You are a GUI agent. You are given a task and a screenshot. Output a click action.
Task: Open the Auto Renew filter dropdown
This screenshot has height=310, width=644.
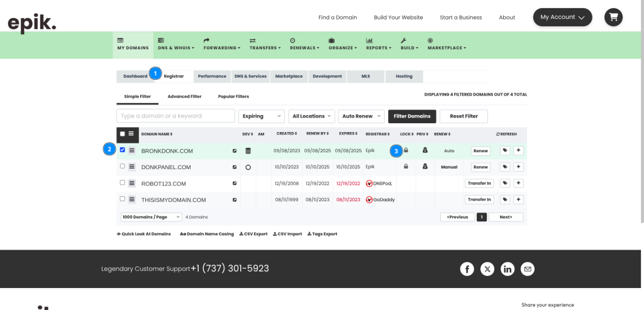click(x=362, y=116)
